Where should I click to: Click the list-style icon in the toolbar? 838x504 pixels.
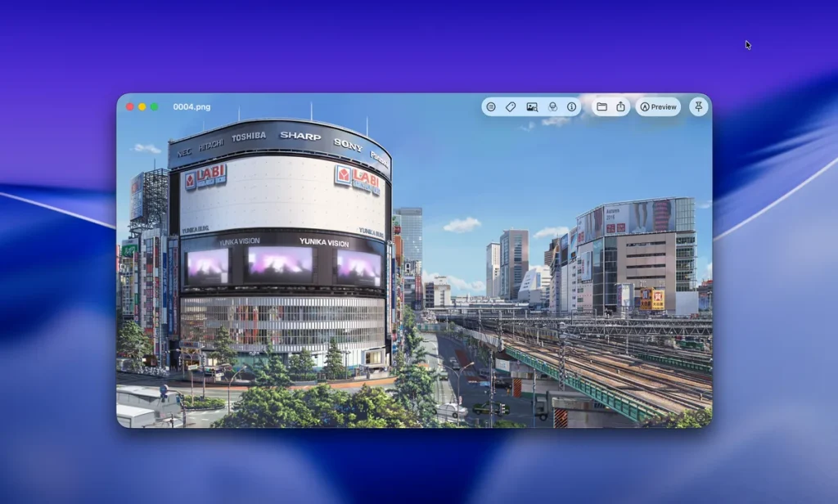coord(491,107)
